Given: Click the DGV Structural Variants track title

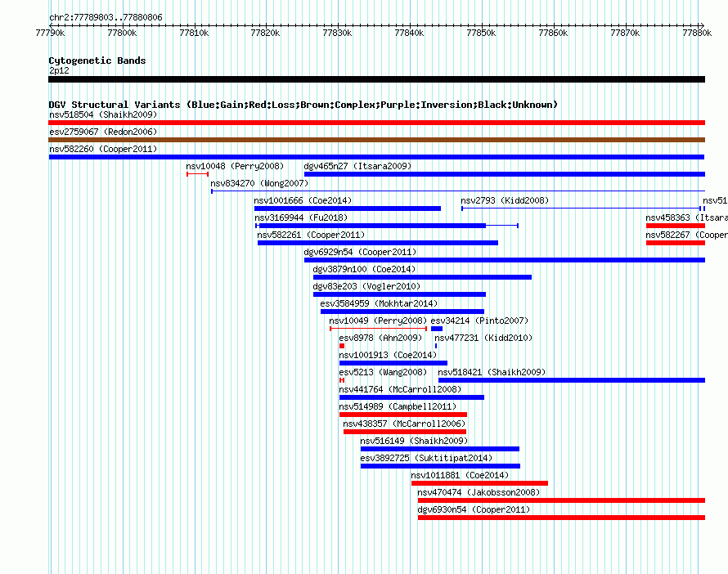Looking at the screenshot, I should 303,105.
